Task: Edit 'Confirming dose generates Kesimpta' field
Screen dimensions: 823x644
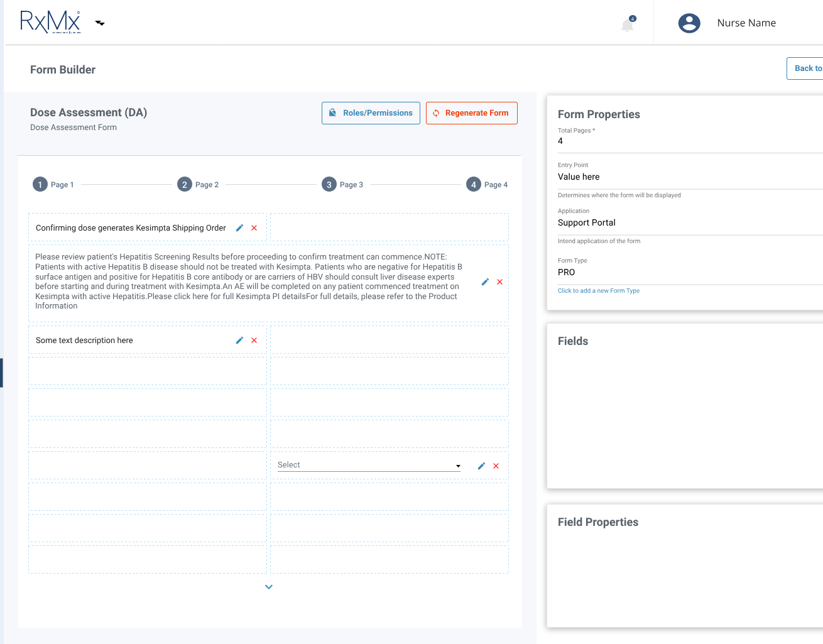Action: pyautogui.click(x=239, y=228)
